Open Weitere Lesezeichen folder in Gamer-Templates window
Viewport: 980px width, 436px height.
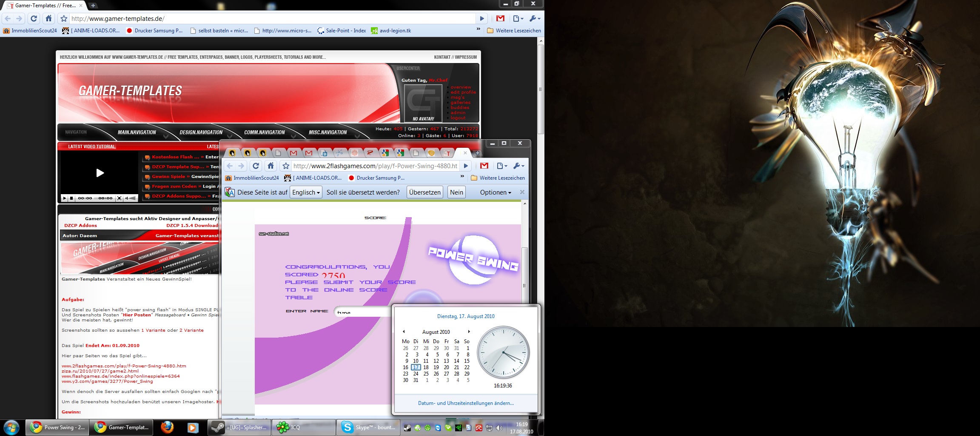514,31
